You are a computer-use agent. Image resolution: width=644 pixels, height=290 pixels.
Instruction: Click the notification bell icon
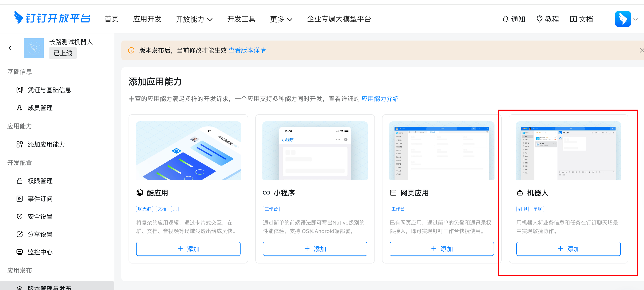coord(505,19)
